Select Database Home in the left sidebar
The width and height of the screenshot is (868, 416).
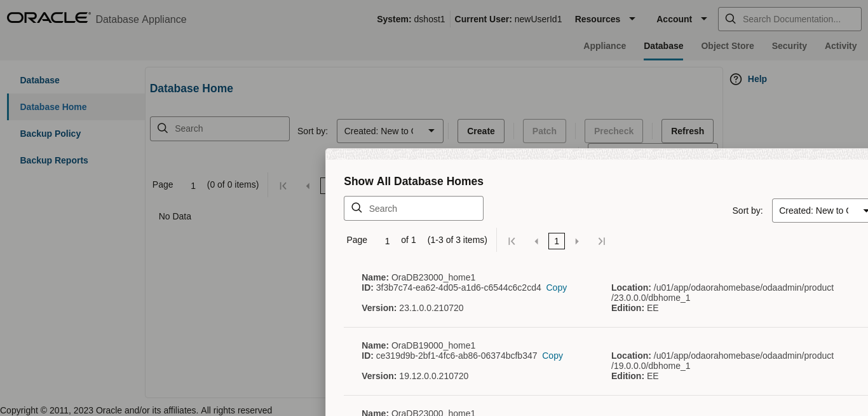click(x=53, y=107)
